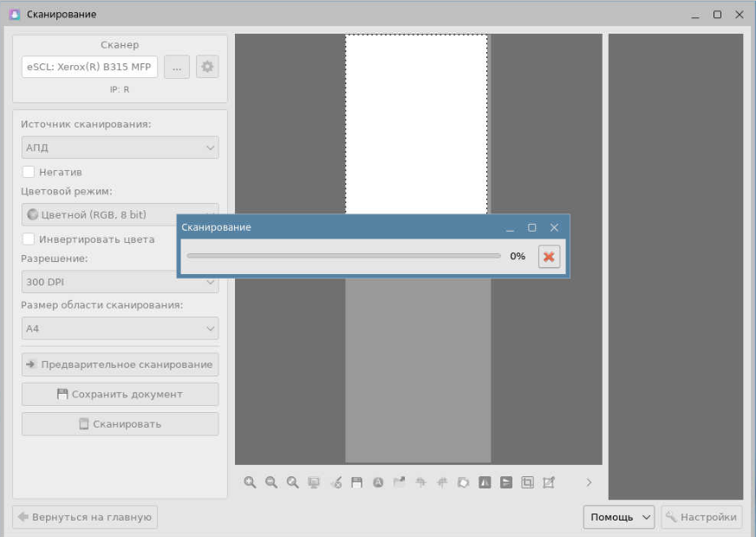
Task: Click the flip vertical icon
Action: pos(506,482)
